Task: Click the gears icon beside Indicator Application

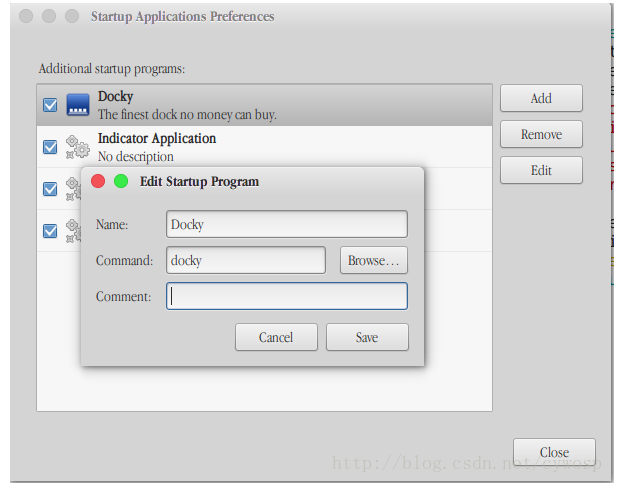Action: point(77,147)
